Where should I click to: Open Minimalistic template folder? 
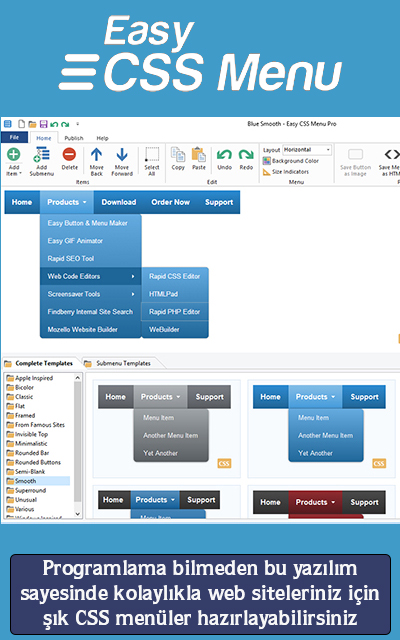click(x=27, y=444)
